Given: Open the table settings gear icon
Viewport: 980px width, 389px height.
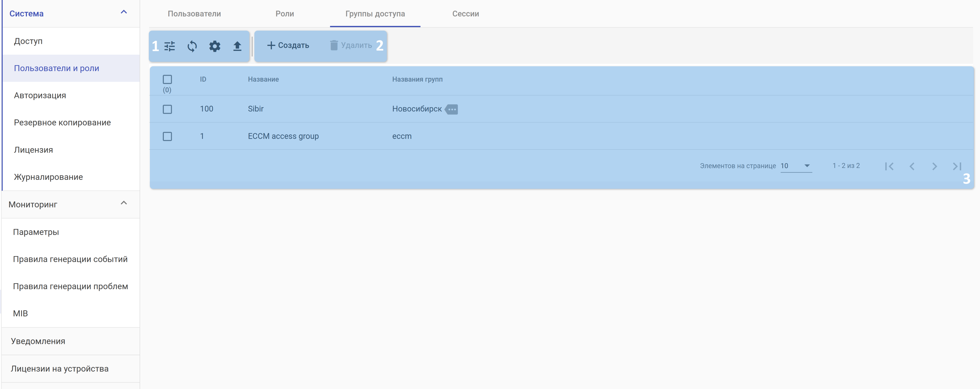Looking at the screenshot, I should [x=215, y=46].
